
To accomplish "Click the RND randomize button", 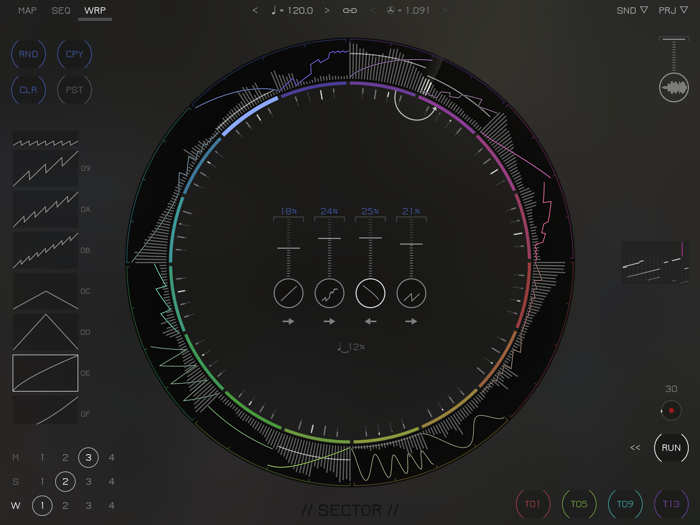I will (28, 54).
